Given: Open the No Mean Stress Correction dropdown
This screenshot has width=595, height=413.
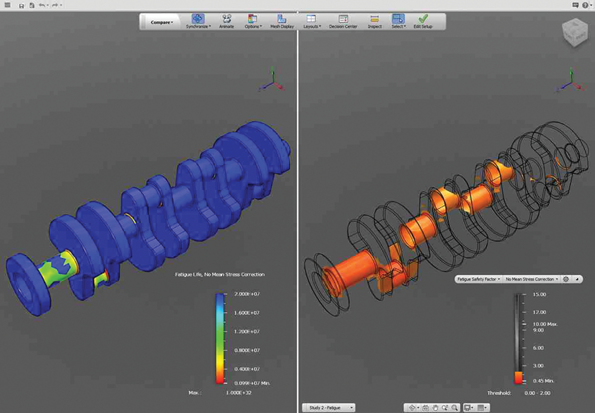Looking at the screenshot, I should click(x=532, y=279).
